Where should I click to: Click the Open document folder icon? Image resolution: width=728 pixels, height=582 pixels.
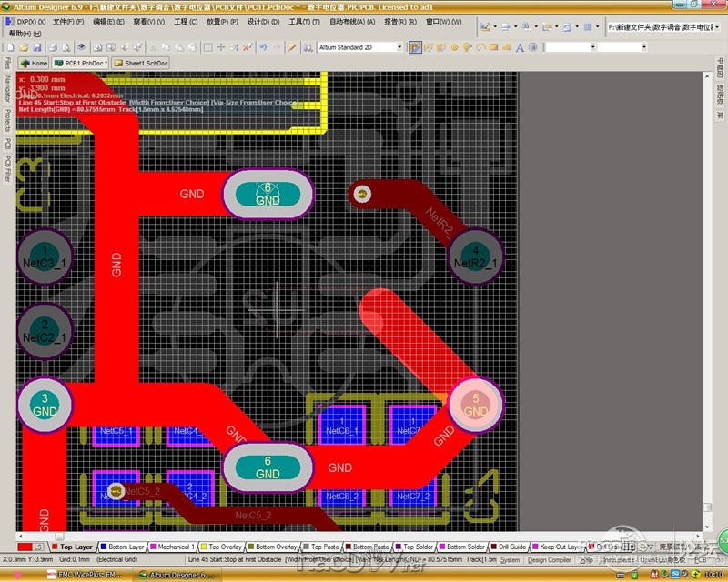(x=23, y=47)
